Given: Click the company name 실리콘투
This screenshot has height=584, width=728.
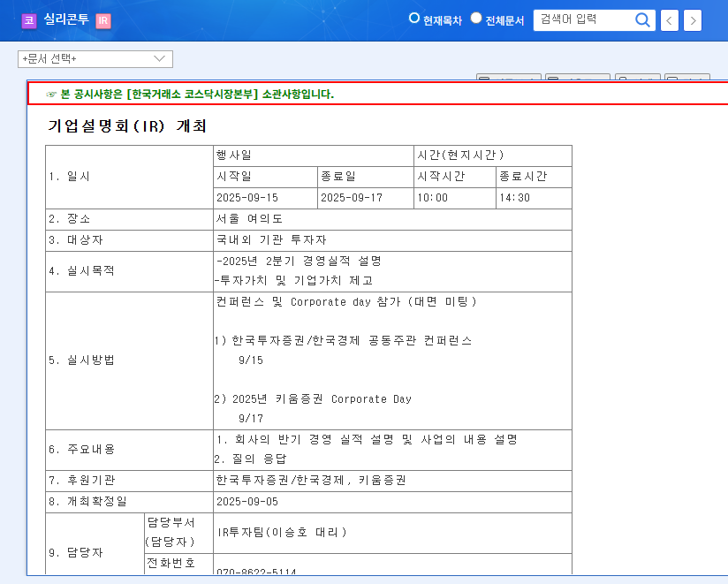Looking at the screenshot, I should click(66, 19).
